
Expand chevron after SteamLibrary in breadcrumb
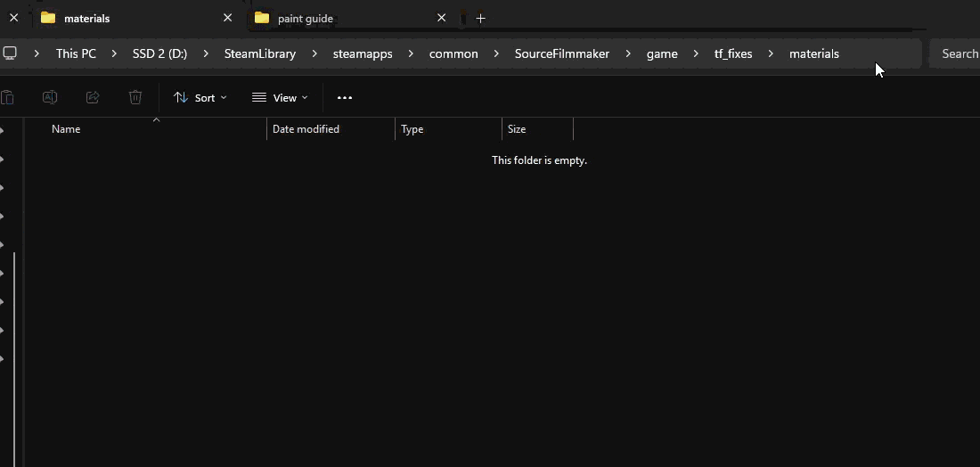coord(314,53)
